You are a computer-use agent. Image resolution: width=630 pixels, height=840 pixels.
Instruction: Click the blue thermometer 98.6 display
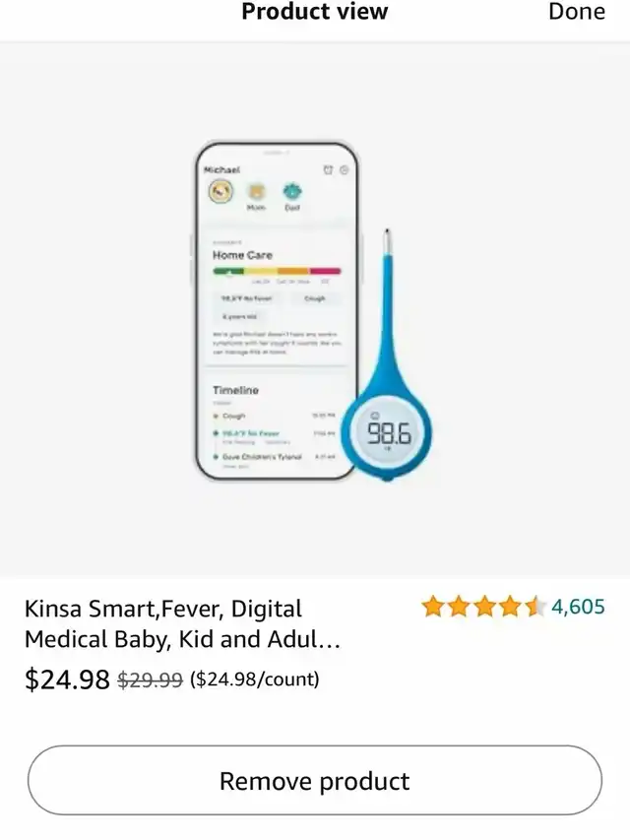click(388, 433)
